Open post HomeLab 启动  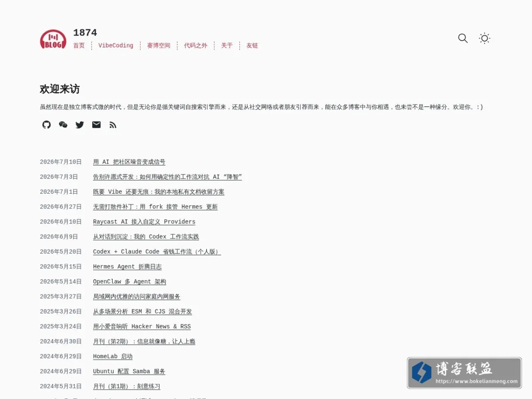click(x=113, y=356)
